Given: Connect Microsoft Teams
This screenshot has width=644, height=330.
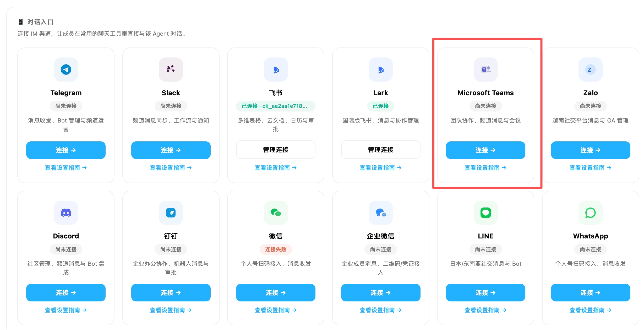Looking at the screenshot, I should pos(486,150).
